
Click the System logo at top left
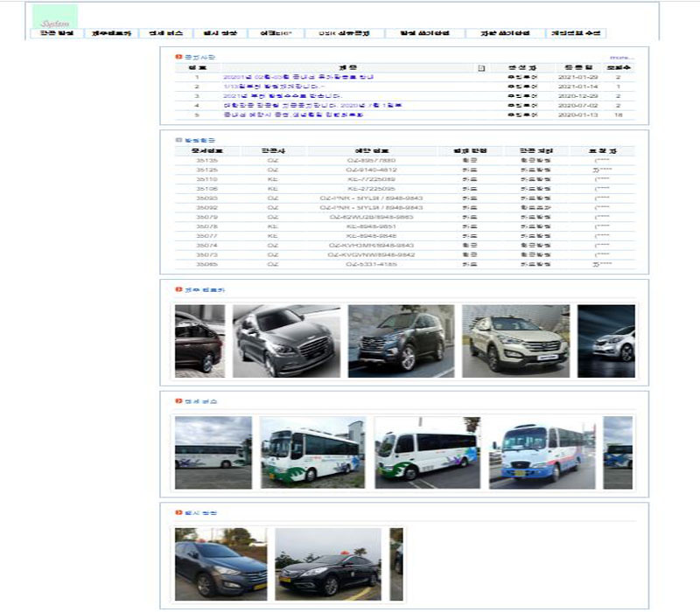[x=54, y=16]
